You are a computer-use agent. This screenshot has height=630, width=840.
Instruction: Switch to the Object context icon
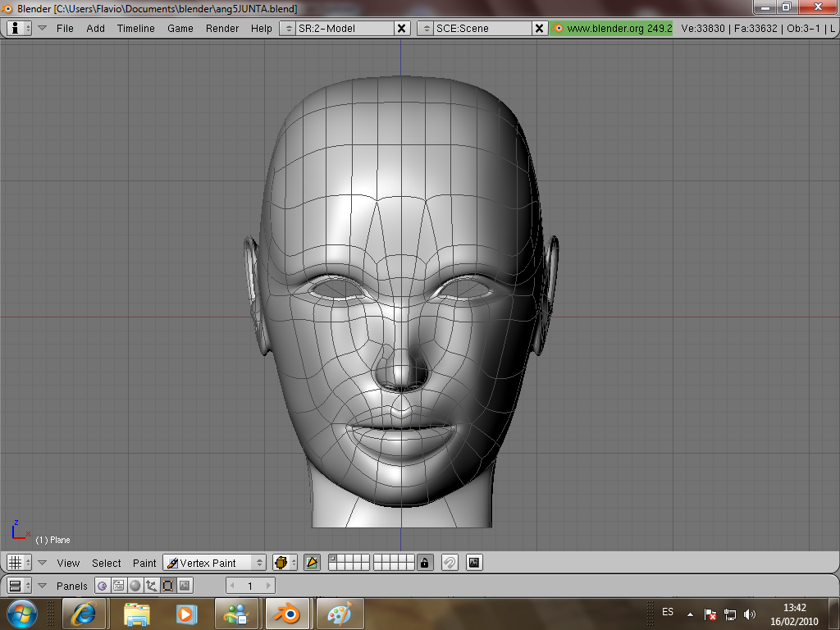tap(151, 586)
